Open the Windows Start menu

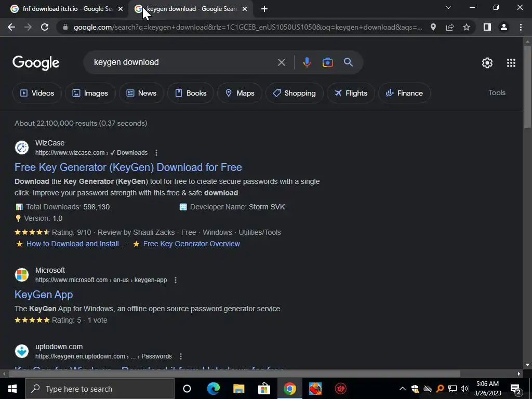click(x=12, y=389)
